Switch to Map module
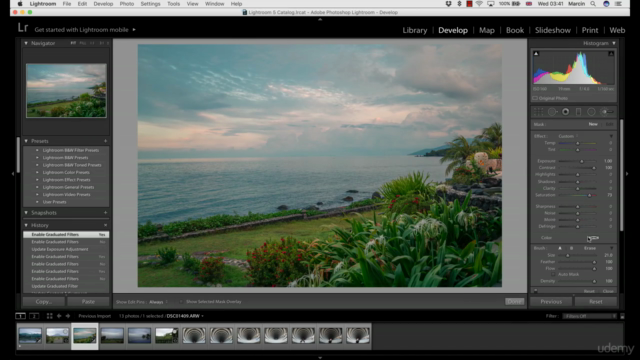 487,30
